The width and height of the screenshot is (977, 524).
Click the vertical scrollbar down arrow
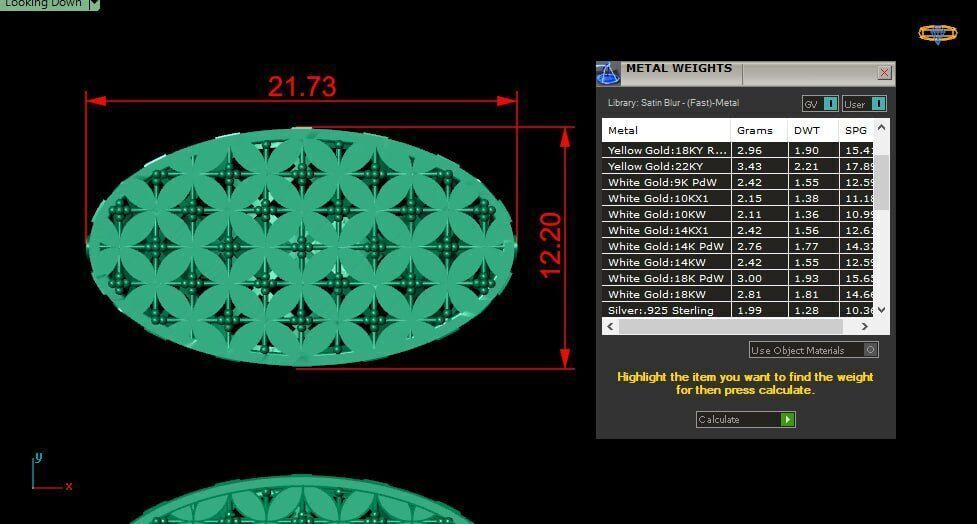[881, 310]
